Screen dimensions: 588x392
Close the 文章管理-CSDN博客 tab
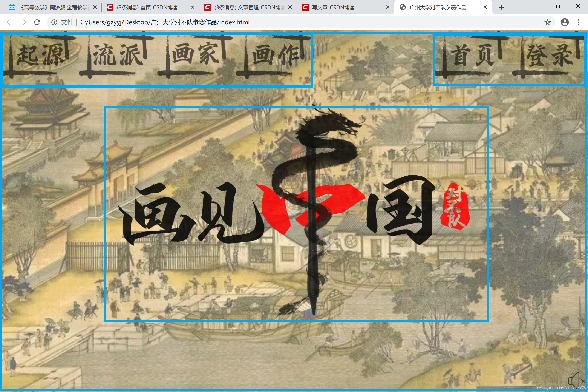tap(290, 7)
